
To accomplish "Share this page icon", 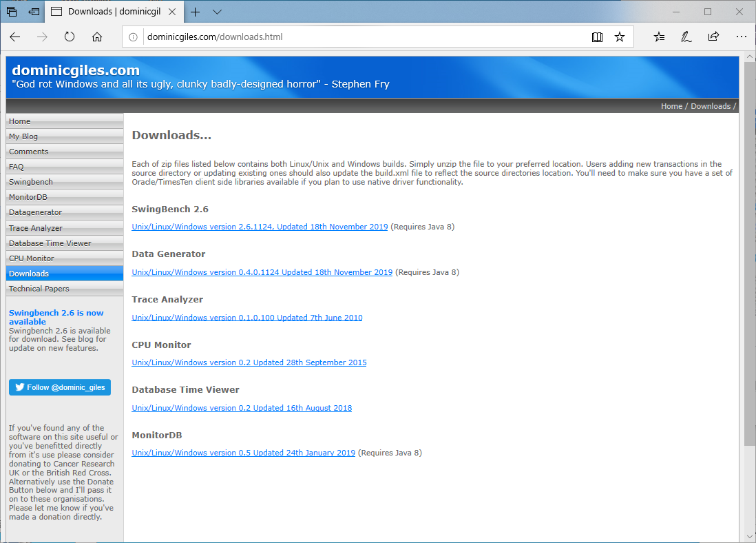I will pyautogui.click(x=713, y=37).
